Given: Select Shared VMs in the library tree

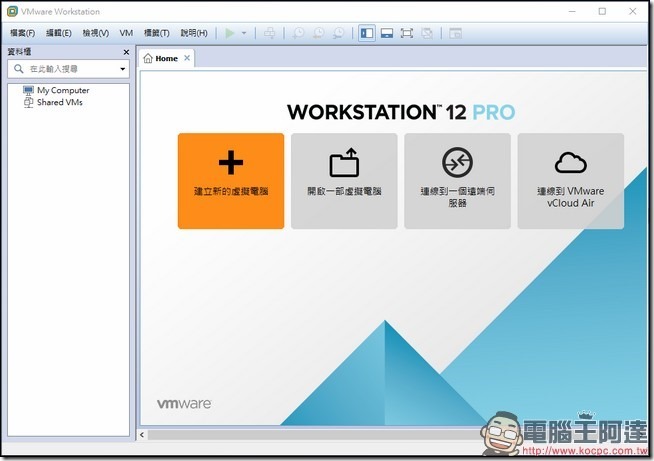Looking at the screenshot, I should pos(53,102).
